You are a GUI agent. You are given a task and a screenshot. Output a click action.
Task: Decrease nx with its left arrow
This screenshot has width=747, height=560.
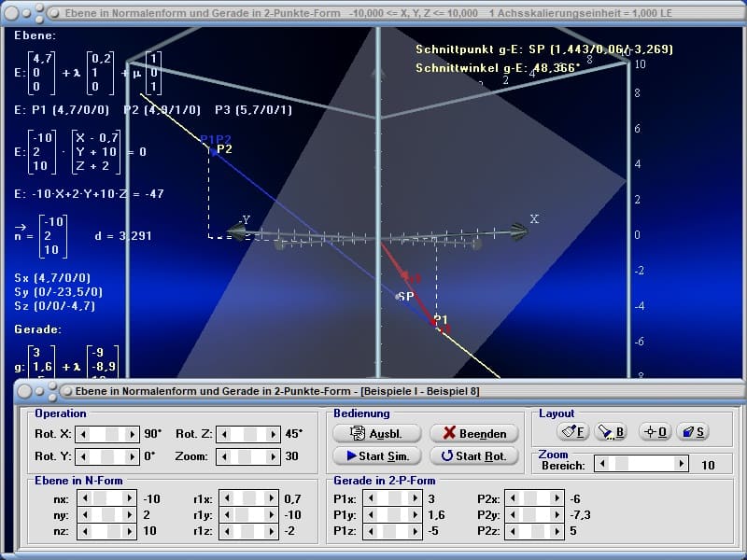click(x=85, y=498)
